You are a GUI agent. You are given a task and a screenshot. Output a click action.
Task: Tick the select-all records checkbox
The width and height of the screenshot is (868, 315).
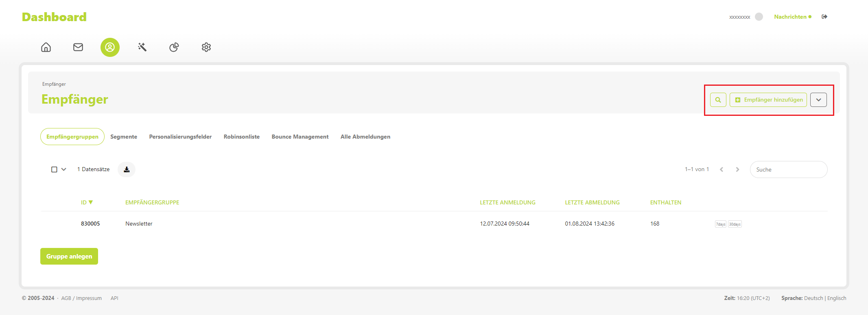coord(54,169)
